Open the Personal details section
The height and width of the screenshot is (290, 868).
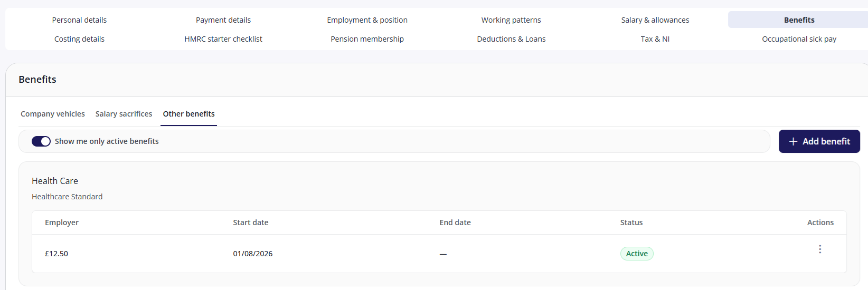point(79,20)
